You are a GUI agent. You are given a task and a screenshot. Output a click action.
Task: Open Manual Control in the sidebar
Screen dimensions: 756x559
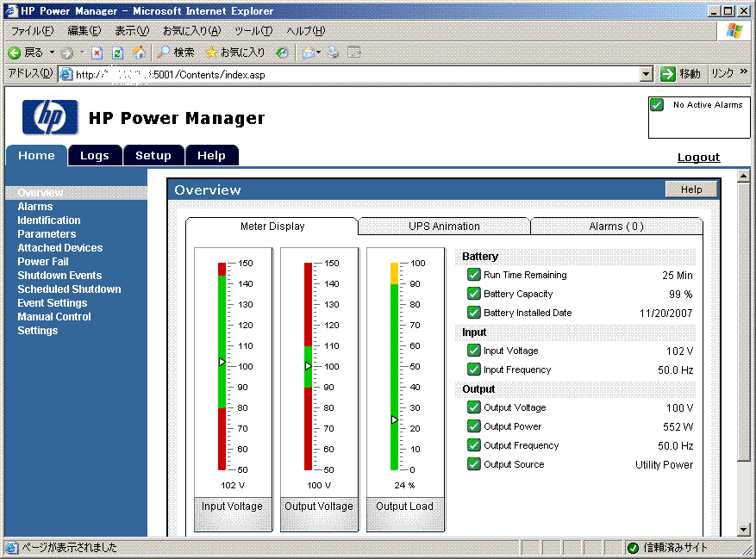coord(54,317)
